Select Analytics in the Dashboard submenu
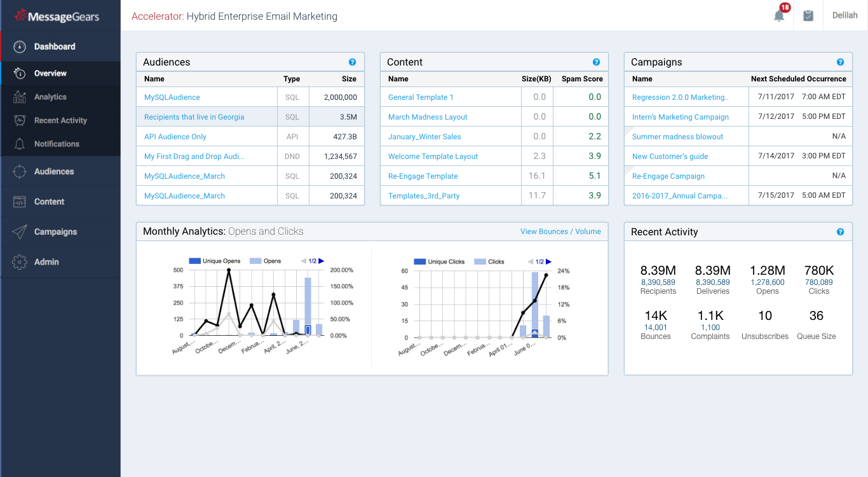Image resolution: width=868 pixels, height=477 pixels. click(x=50, y=97)
